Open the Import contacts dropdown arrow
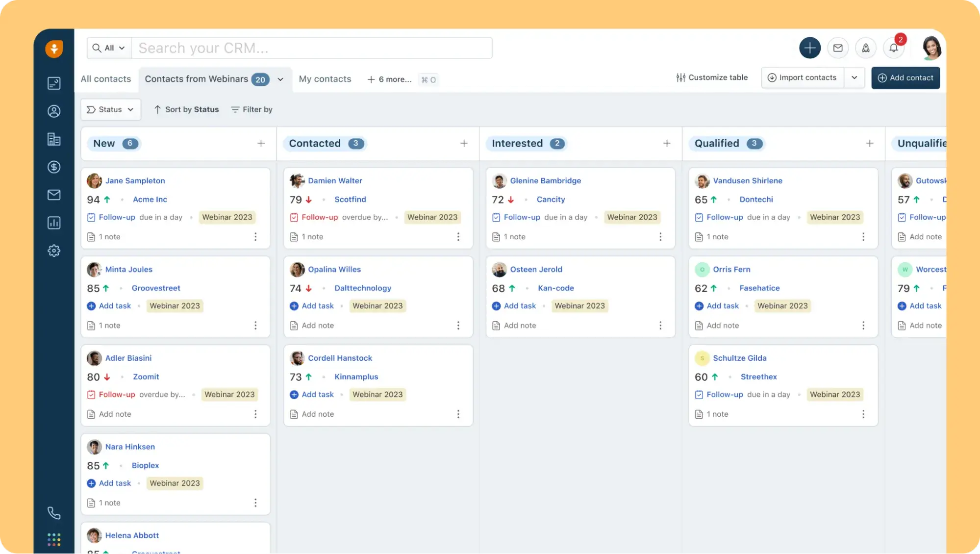 pyautogui.click(x=855, y=77)
